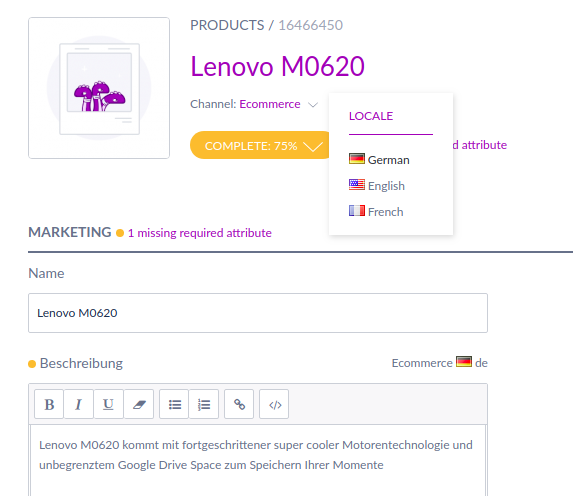This screenshot has width=573, height=496.
Task: Expand the Complete 75% completeness dropdown
Action: pyautogui.click(x=260, y=145)
